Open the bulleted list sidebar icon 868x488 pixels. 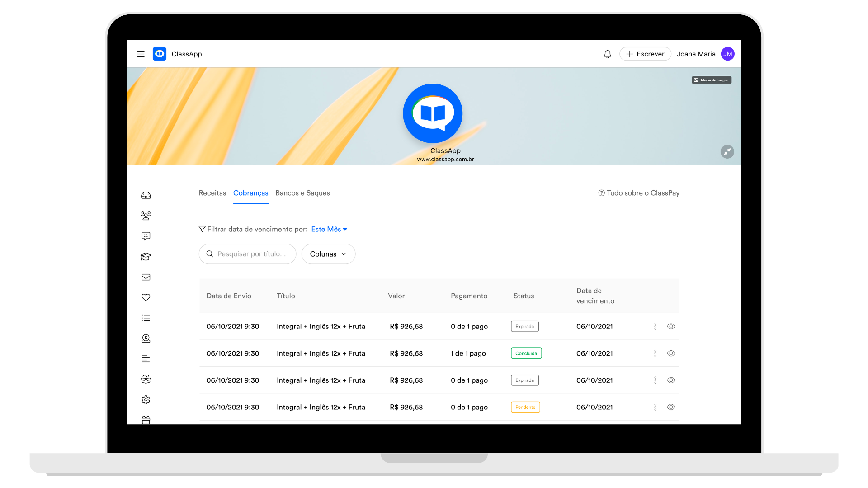point(146,318)
